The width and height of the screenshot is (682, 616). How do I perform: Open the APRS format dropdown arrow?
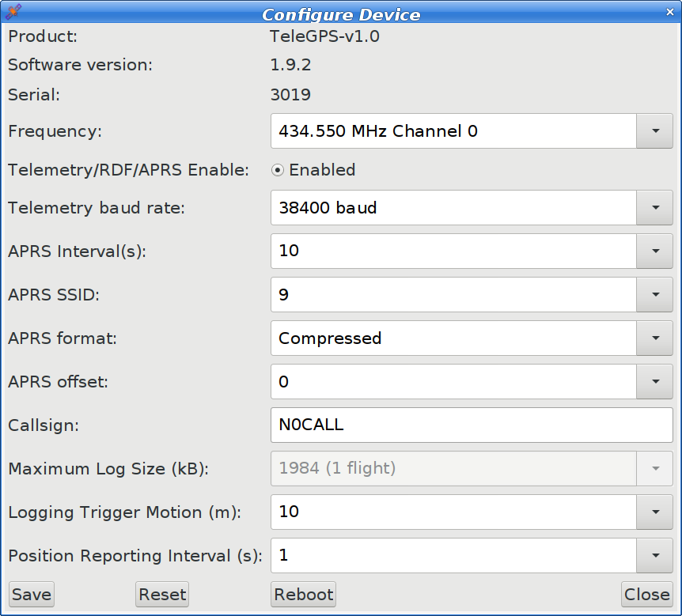655,338
